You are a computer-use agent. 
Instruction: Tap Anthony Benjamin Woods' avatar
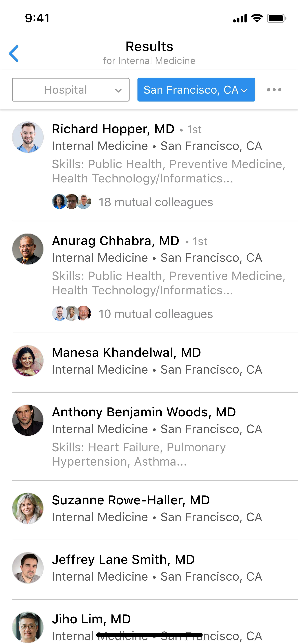click(x=28, y=420)
